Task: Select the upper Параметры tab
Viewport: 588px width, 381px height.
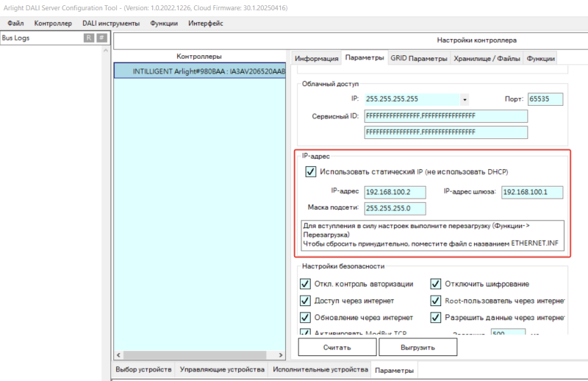Action: 365,58
